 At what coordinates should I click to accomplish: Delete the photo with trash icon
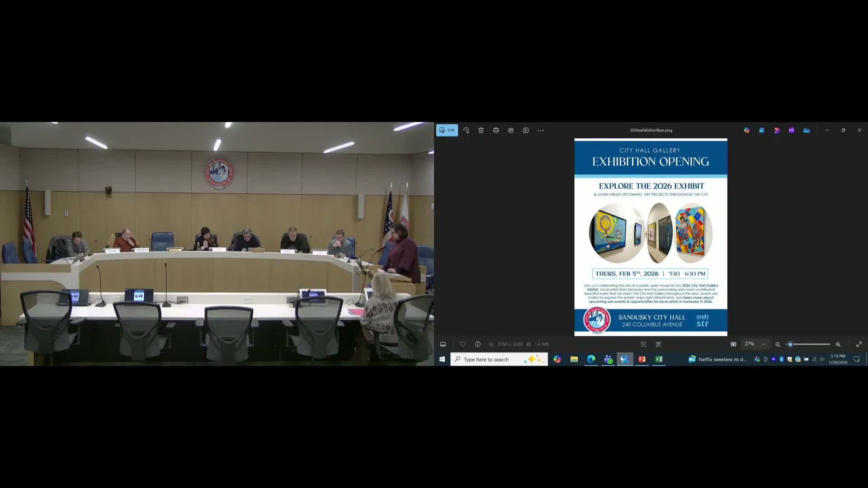(481, 130)
